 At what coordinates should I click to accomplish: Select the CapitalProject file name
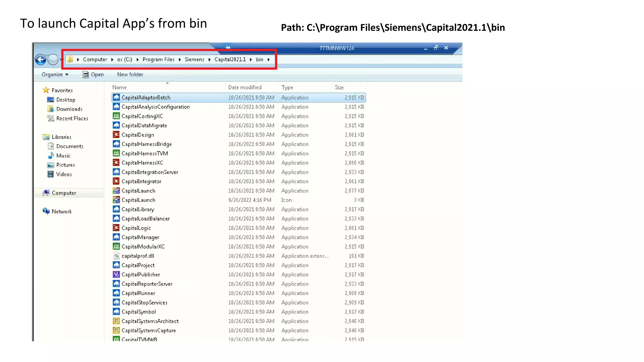point(138,265)
